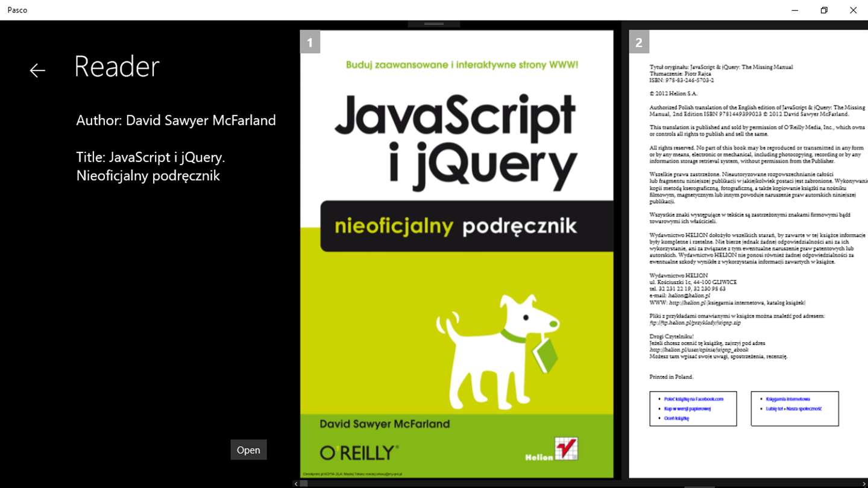Click the Open button
868x488 pixels.
248,450
